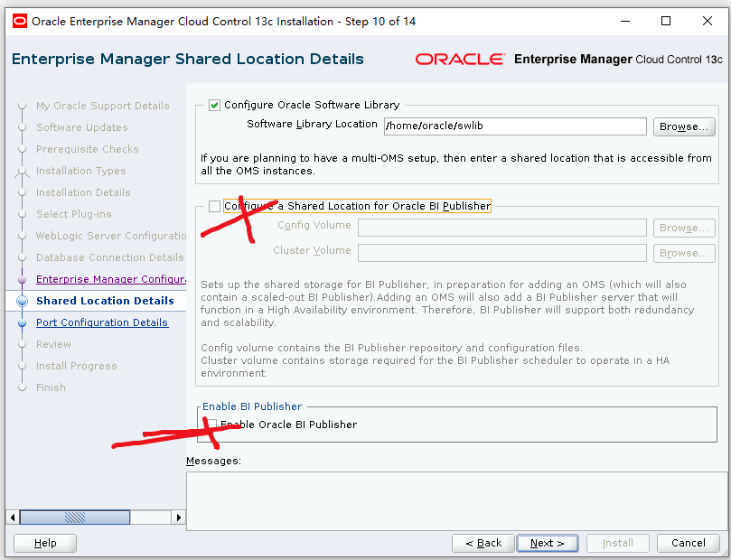Click Browse next to Config Volume
Screen dimensions: 731x560
tap(684, 228)
